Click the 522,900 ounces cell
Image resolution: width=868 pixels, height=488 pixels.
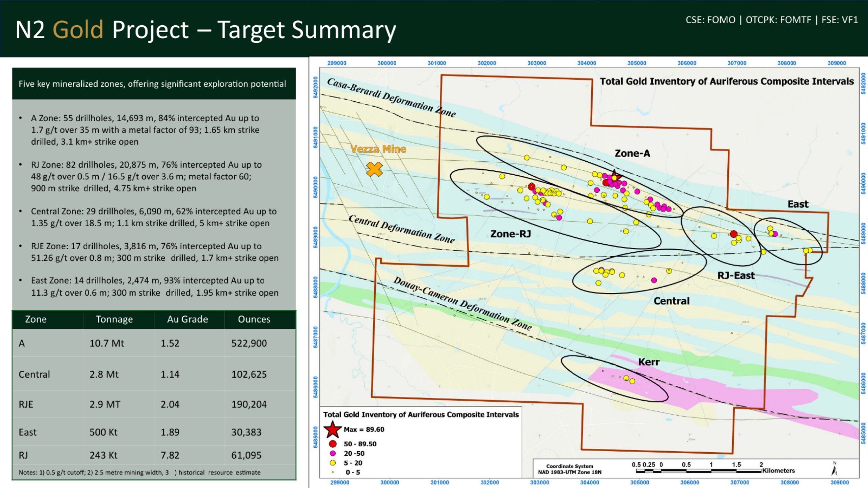(x=249, y=343)
